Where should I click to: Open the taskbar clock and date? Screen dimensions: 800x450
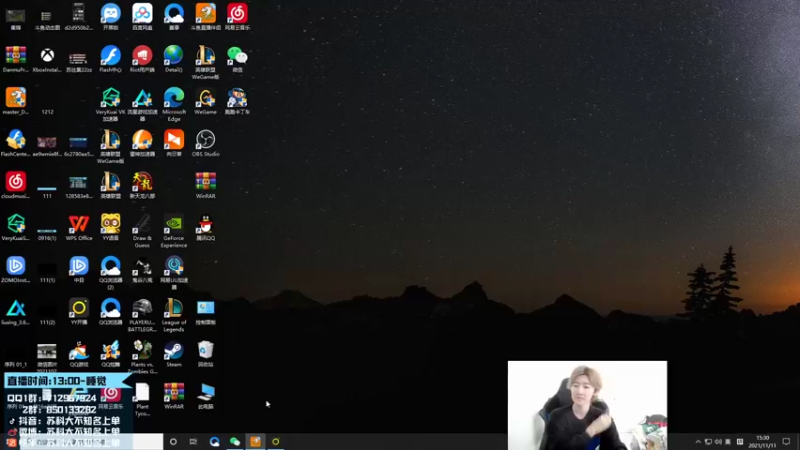coord(763,442)
